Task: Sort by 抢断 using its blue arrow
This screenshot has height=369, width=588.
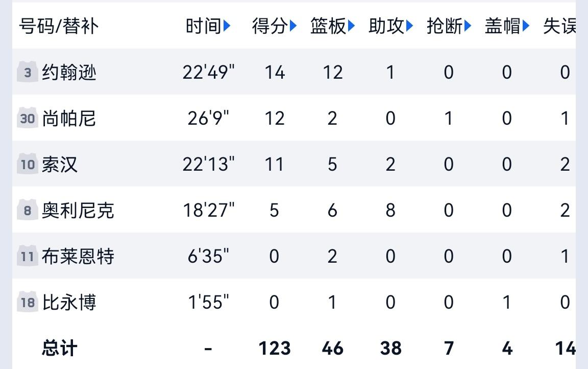Action: click(x=468, y=26)
